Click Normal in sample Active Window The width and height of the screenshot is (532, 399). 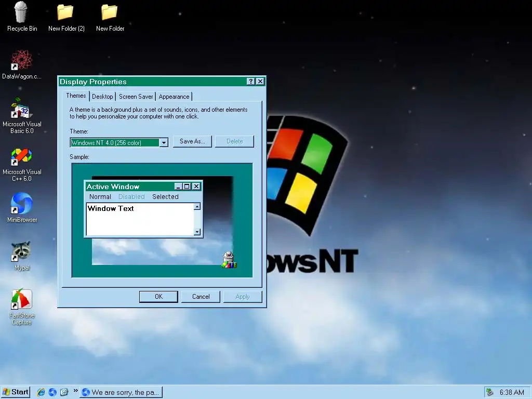pyautogui.click(x=100, y=197)
